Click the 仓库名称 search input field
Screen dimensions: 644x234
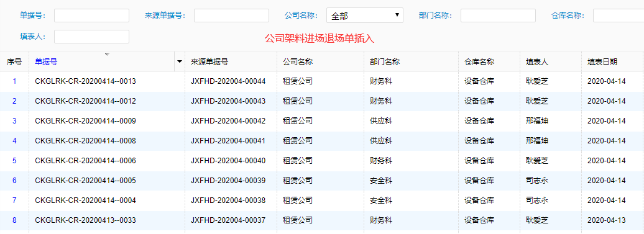pyautogui.click(x=618, y=16)
